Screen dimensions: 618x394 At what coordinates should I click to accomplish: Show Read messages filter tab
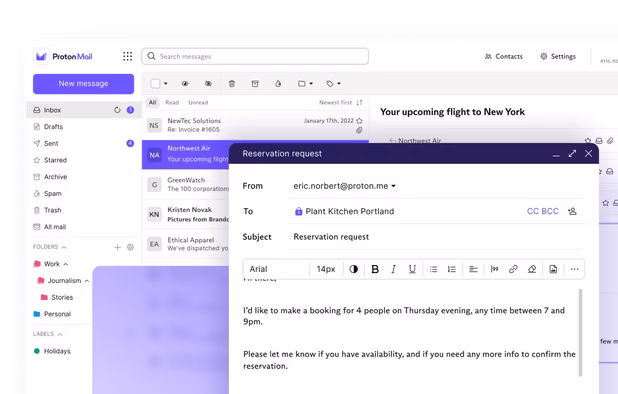[x=172, y=102]
